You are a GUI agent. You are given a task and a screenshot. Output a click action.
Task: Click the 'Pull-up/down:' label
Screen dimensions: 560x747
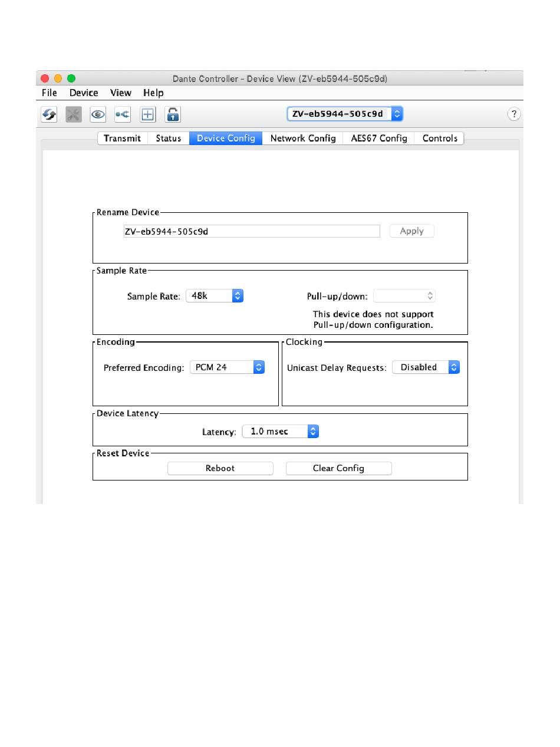point(338,297)
